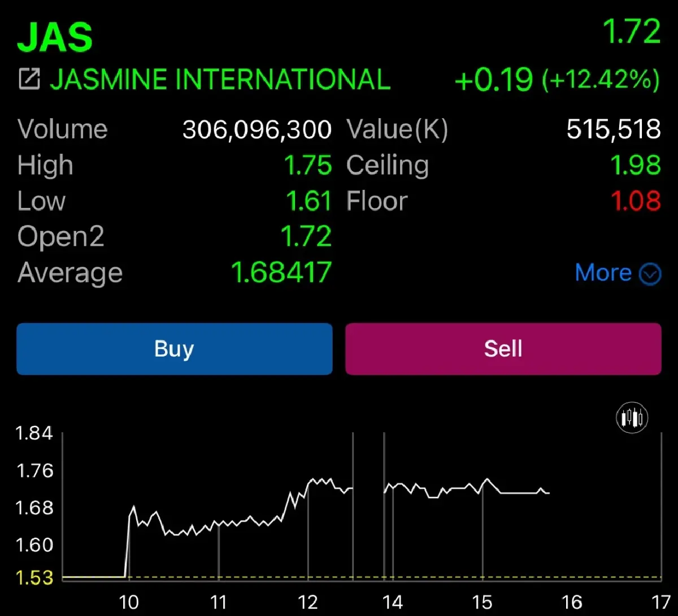Click the 1.84 y-axis label
Image resolution: width=678 pixels, height=616 pixels.
coord(34,433)
